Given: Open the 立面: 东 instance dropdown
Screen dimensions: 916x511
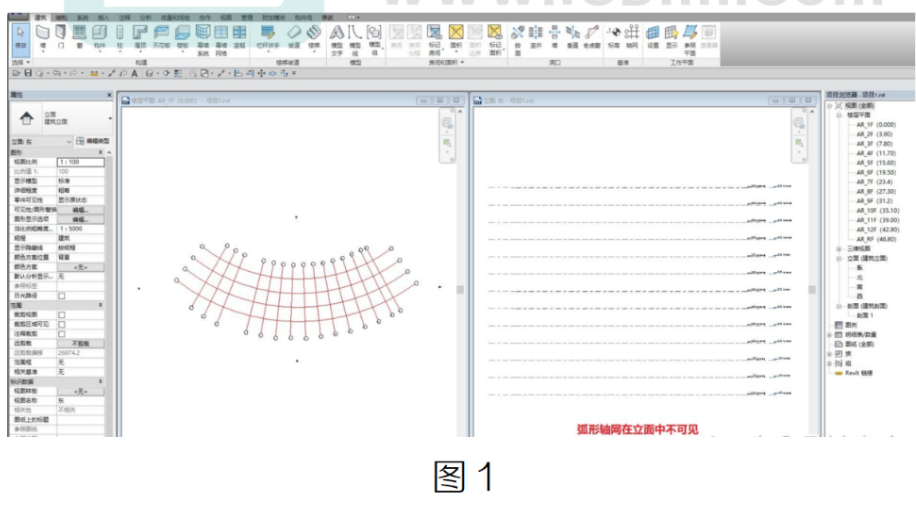Looking at the screenshot, I should click(x=41, y=141).
